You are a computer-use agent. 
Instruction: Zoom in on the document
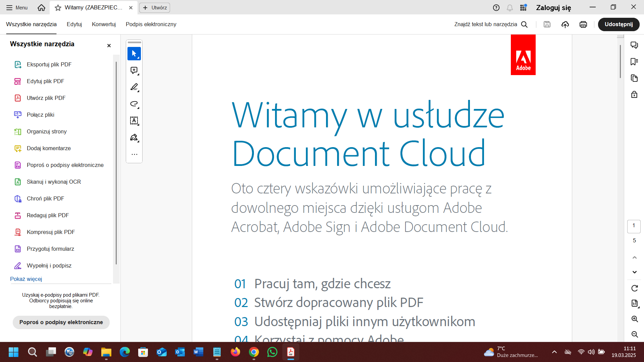tap(635, 319)
